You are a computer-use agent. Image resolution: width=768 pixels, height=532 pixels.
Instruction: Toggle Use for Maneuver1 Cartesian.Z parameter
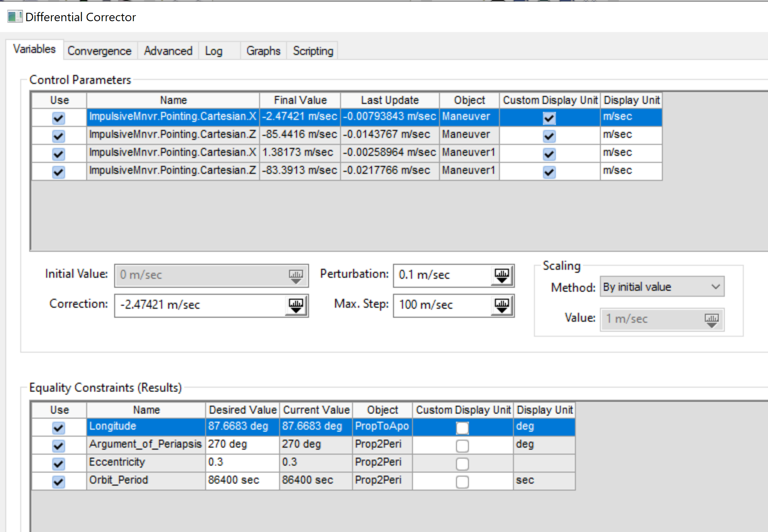coord(58,172)
